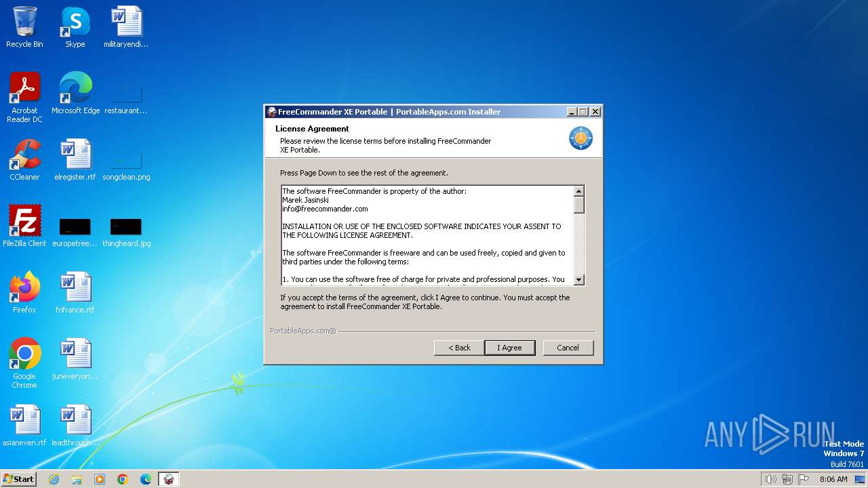Image resolution: width=868 pixels, height=488 pixels.
Task: Click the I Agree button
Action: pyautogui.click(x=509, y=348)
